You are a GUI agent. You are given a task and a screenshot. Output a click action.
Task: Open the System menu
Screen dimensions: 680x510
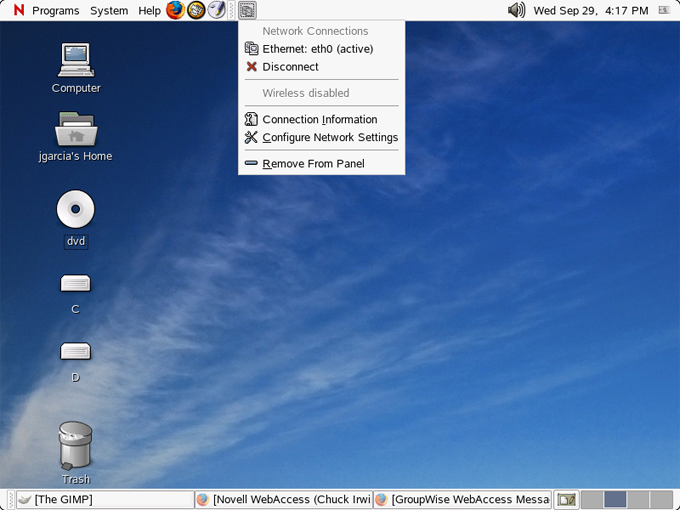(109, 10)
